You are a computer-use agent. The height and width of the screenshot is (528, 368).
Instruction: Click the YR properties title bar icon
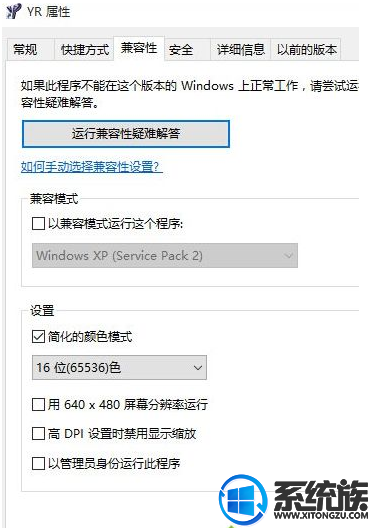13,11
